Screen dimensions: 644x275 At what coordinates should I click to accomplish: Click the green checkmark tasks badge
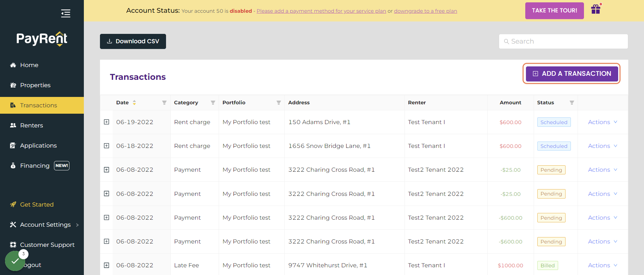[x=15, y=261]
